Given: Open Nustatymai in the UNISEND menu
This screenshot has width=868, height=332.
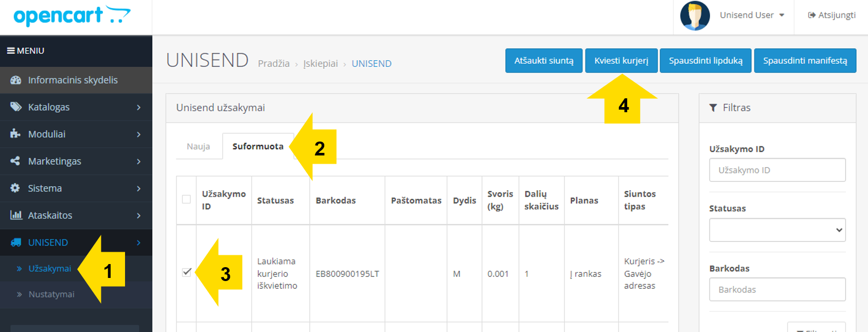Looking at the screenshot, I should click(51, 294).
